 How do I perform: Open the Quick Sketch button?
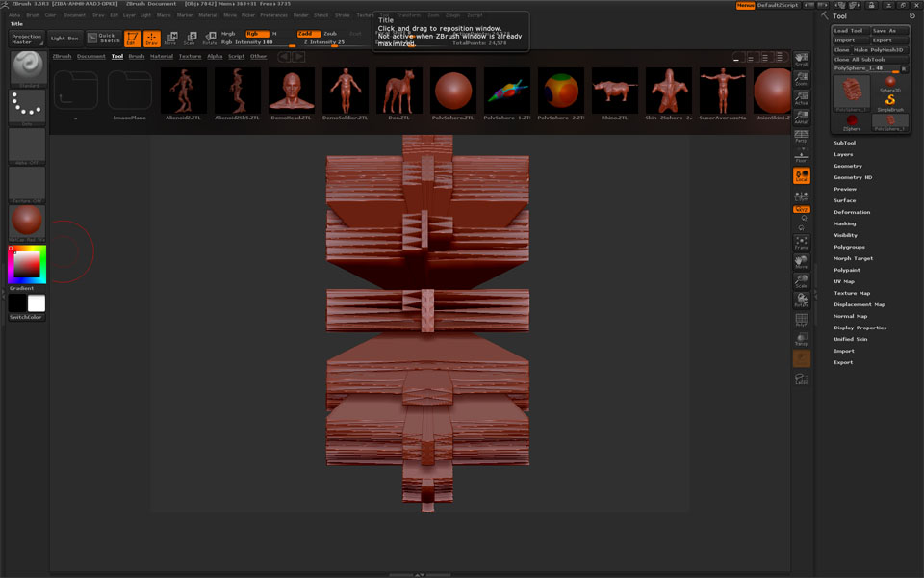[104, 39]
